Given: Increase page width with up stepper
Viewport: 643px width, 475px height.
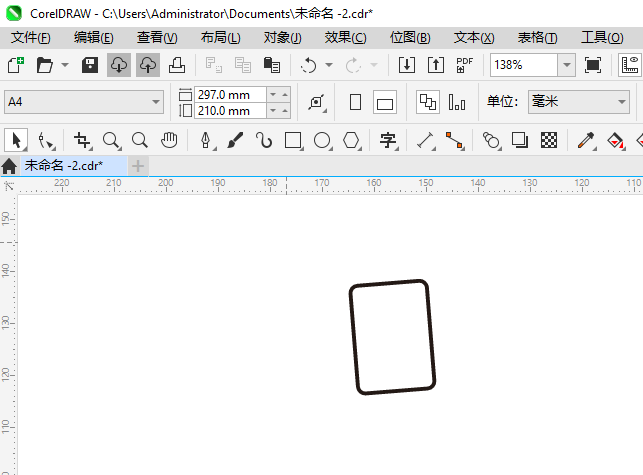Looking at the screenshot, I should point(285,95).
